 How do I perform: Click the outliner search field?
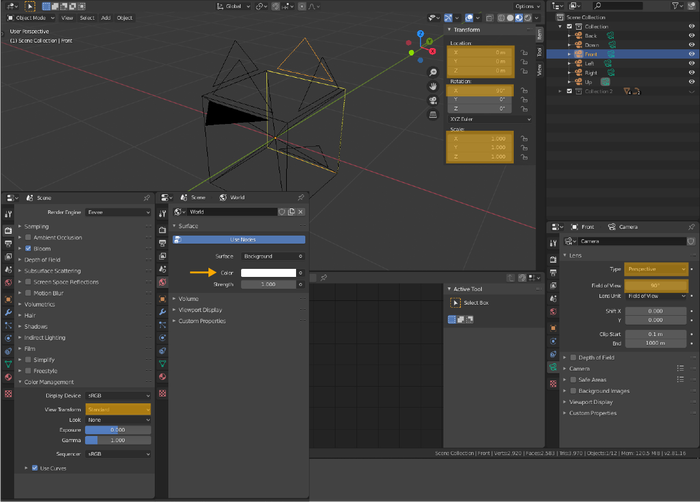click(x=618, y=6)
